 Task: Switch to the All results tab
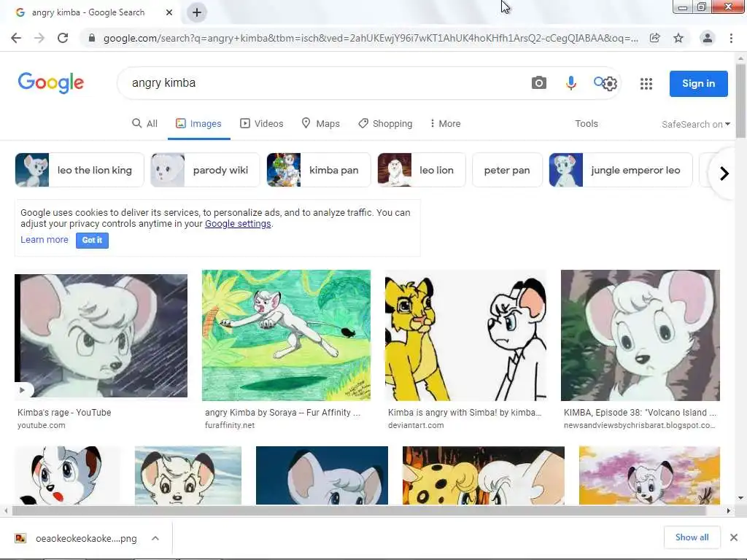145,124
